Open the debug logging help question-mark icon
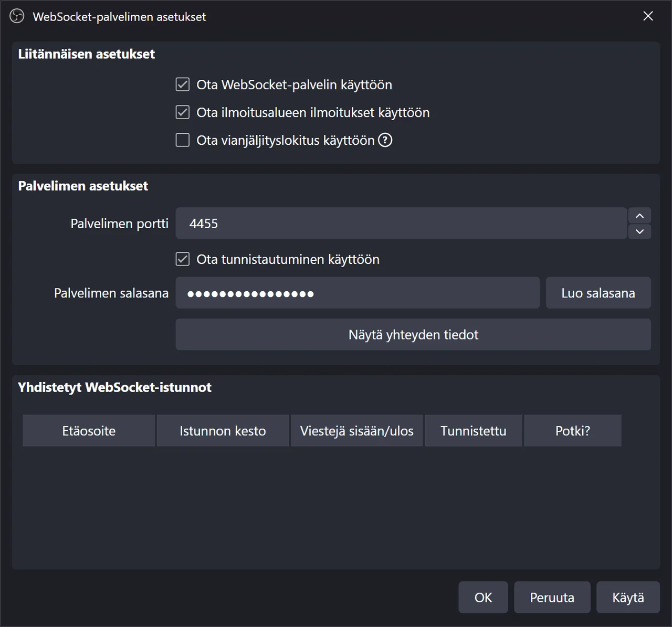This screenshot has height=627, width=672. click(385, 140)
